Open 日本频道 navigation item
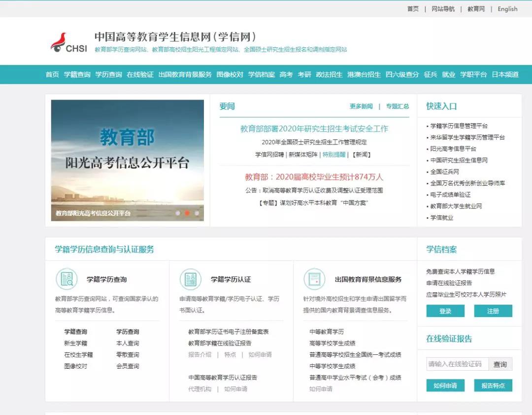Viewport: 532px width, 415px height. (505, 74)
